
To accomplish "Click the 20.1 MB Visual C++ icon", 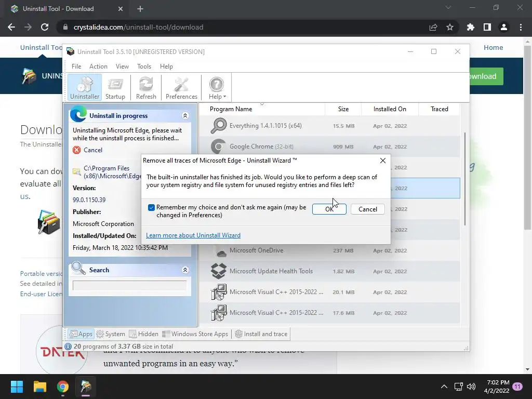I will coord(219,292).
